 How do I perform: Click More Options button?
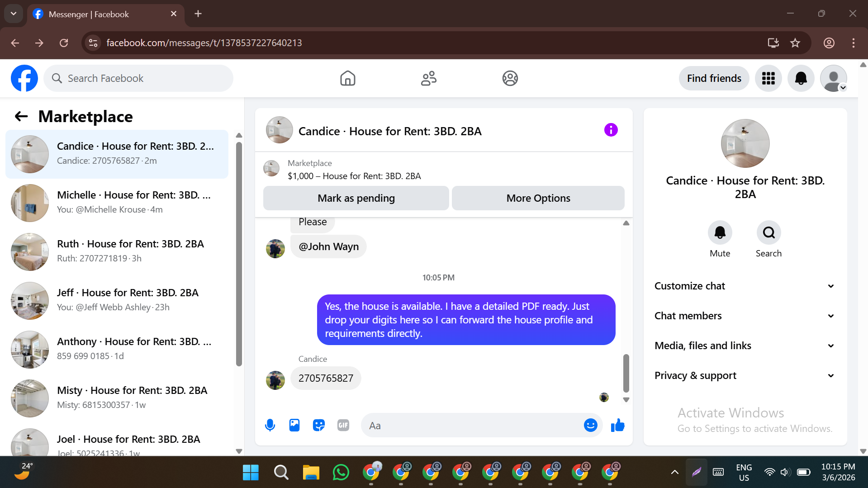pyautogui.click(x=538, y=198)
